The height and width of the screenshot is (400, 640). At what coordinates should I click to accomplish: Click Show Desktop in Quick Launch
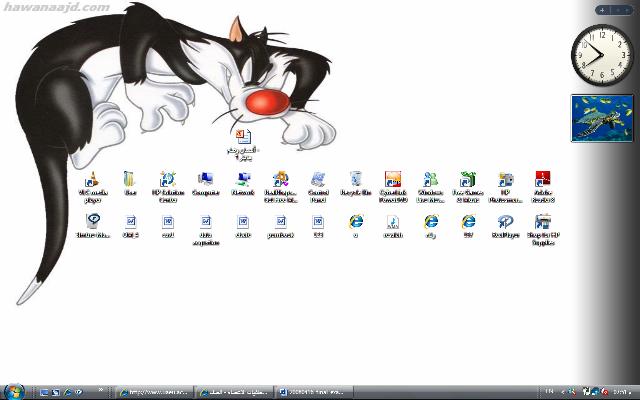(44, 393)
